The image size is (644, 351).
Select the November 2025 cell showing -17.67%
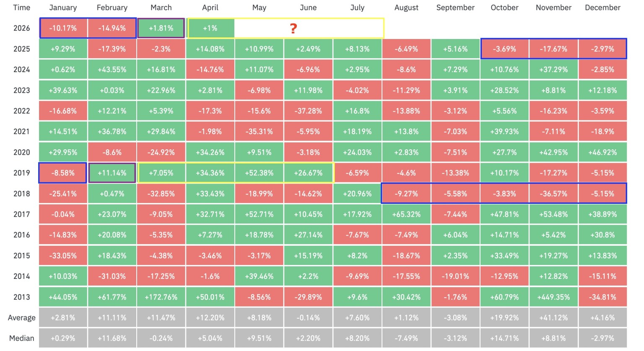(x=553, y=49)
